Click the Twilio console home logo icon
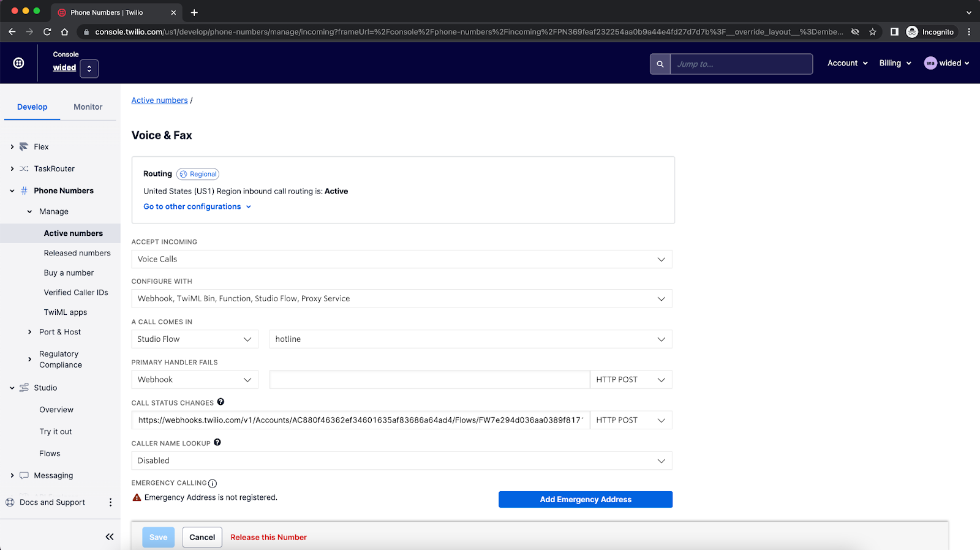The height and width of the screenshot is (550, 980). tap(19, 63)
